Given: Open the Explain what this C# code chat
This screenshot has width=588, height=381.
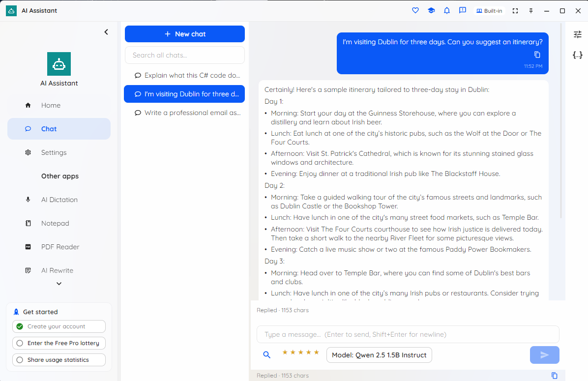Looking at the screenshot, I should click(184, 75).
